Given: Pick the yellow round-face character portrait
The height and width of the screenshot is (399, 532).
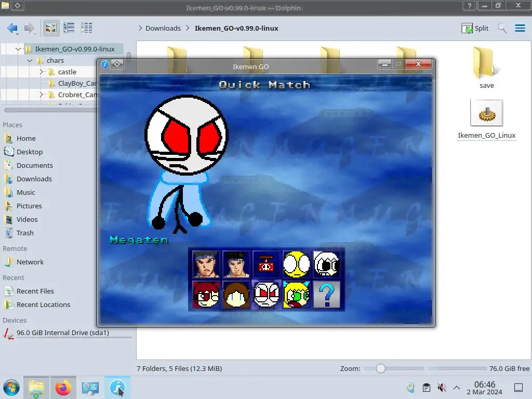Looking at the screenshot, I should click(297, 264).
